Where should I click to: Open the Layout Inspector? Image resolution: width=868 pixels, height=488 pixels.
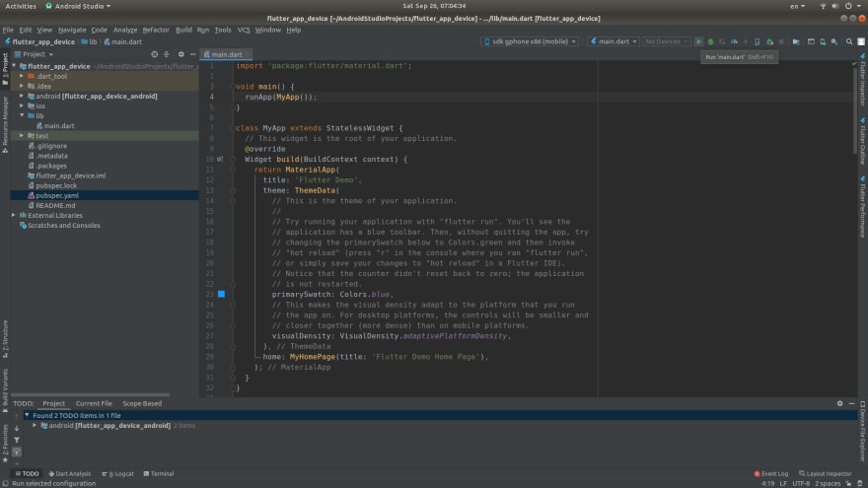[x=826, y=474]
